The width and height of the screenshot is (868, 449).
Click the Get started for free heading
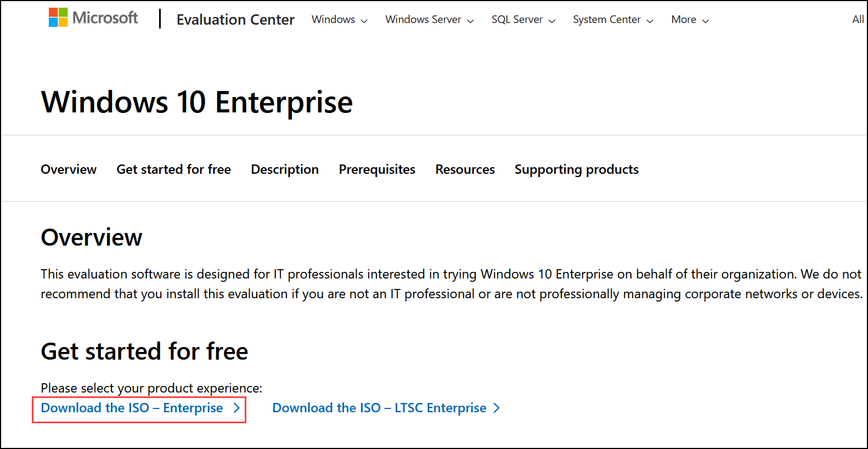click(145, 351)
